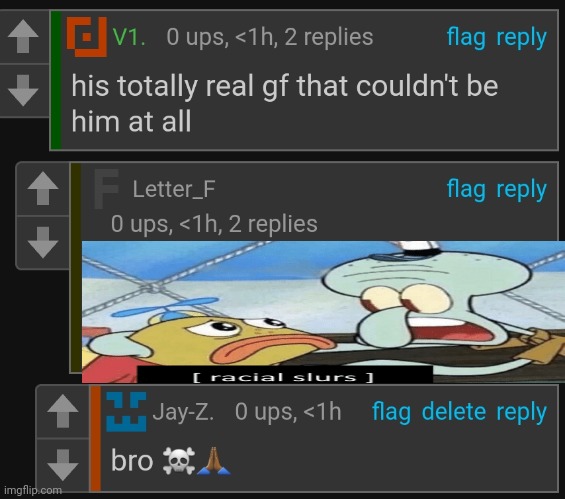Screen dimensions: 565x499
Task: Reply to V1.'s comment
Action: click(521, 37)
